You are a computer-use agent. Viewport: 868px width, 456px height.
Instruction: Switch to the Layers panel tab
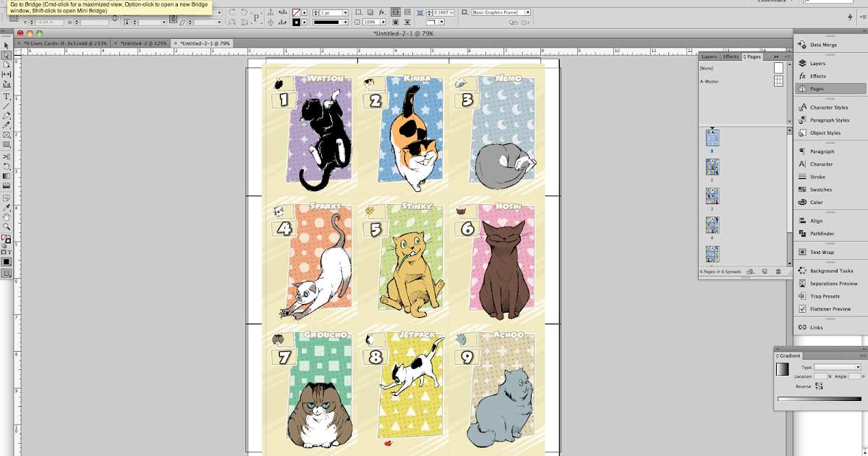[710, 56]
